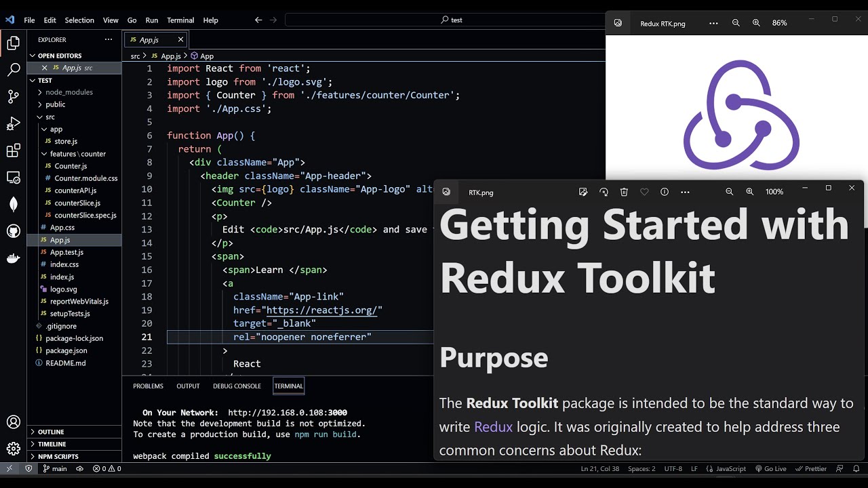Image resolution: width=868 pixels, height=488 pixels.
Task: Open the see more menu in RTK.png window
Action: click(685, 192)
